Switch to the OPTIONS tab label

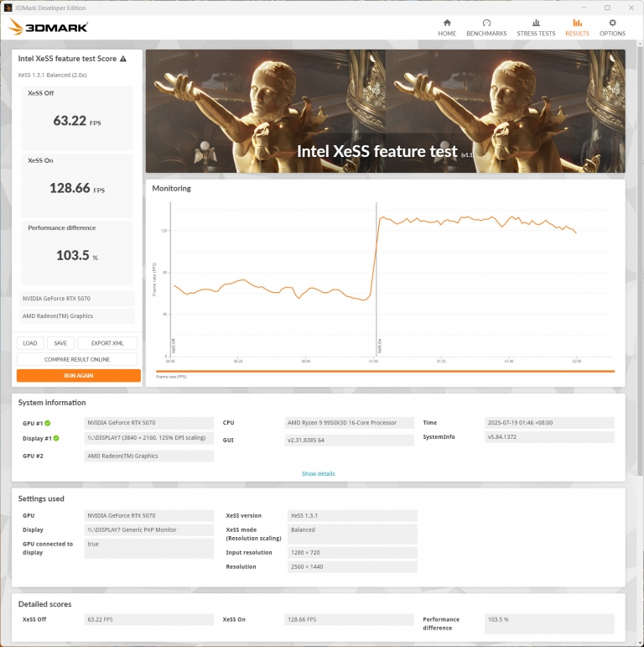click(x=612, y=34)
